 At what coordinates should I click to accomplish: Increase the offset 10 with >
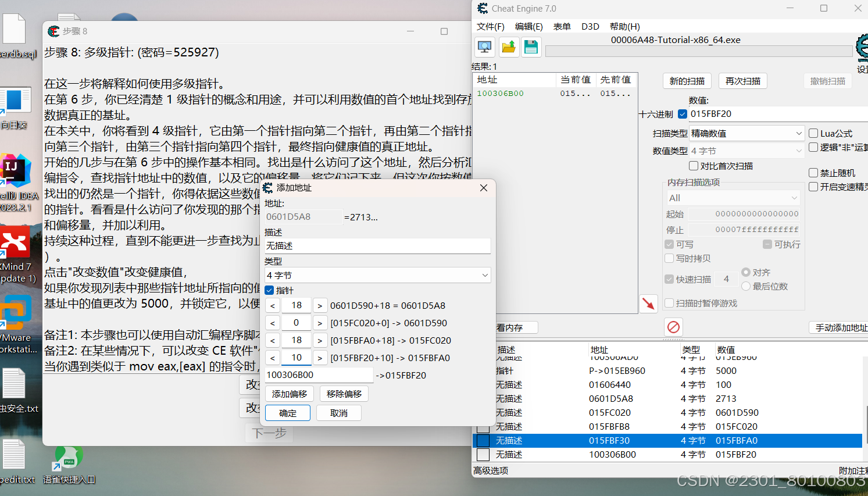pyautogui.click(x=320, y=358)
